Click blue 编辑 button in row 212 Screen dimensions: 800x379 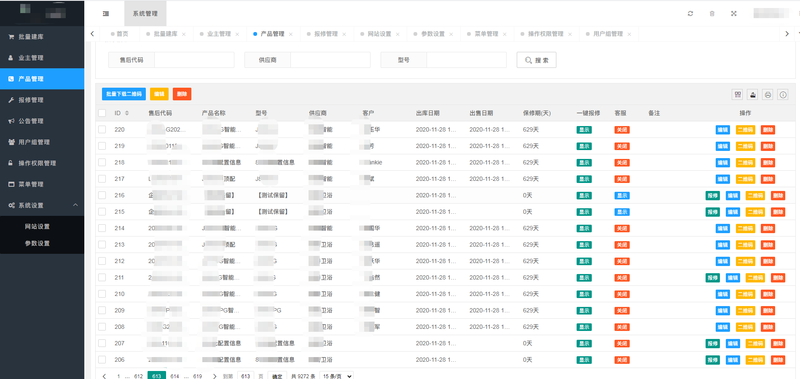(x=723, y=261)
